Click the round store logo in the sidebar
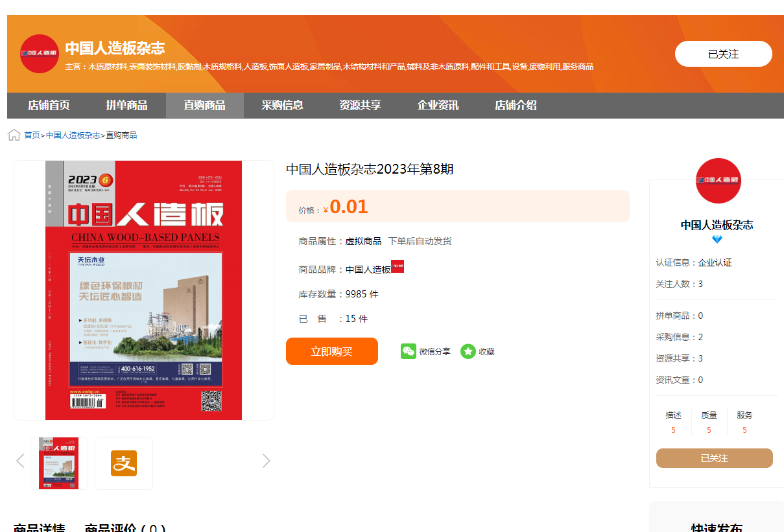The height and width of the screenshot is (532, 784). point(719,181)
